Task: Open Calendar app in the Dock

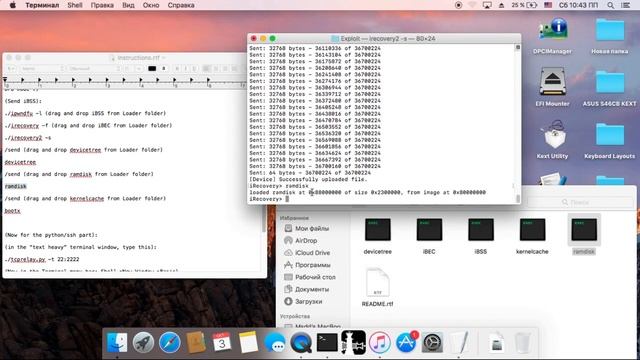Action: tap(222, 342)
